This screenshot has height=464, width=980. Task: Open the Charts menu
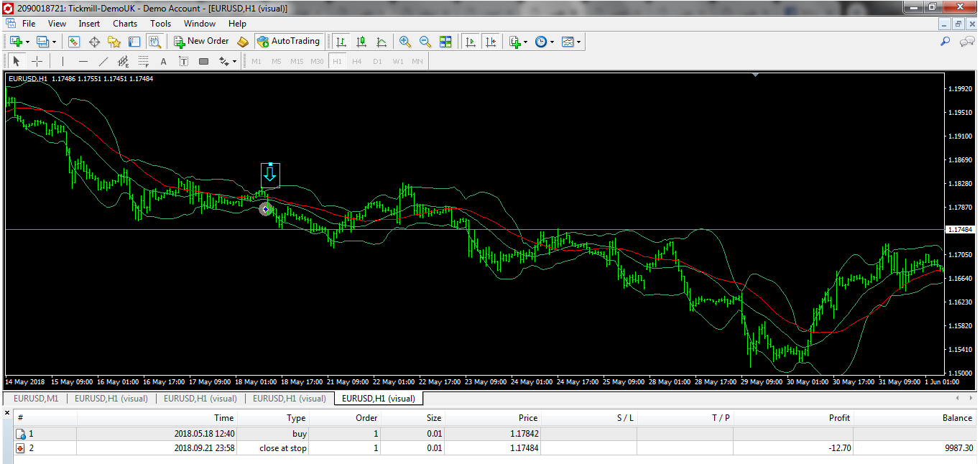(125, 24)
